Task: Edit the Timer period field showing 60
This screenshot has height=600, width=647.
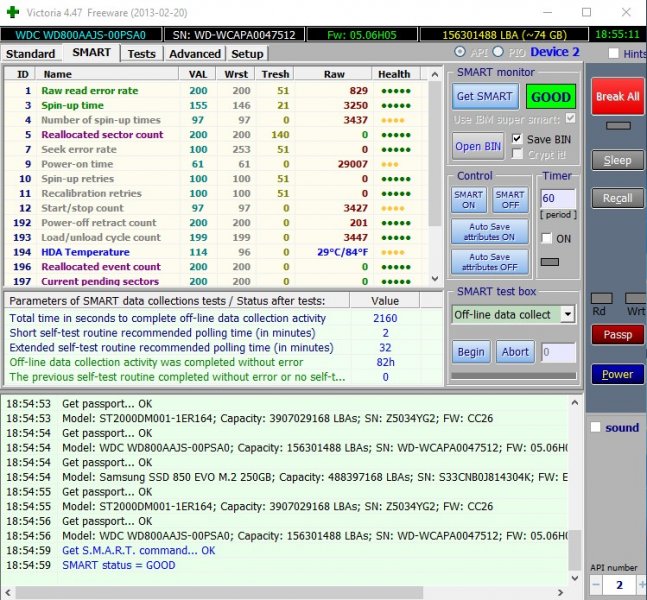Action: coord(557,198)
